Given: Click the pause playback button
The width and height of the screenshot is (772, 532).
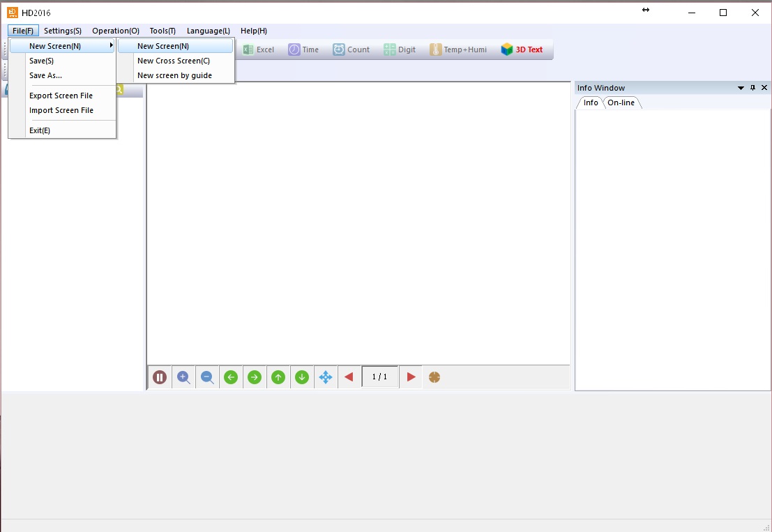Looking at the screenshot, I should 160,377.
